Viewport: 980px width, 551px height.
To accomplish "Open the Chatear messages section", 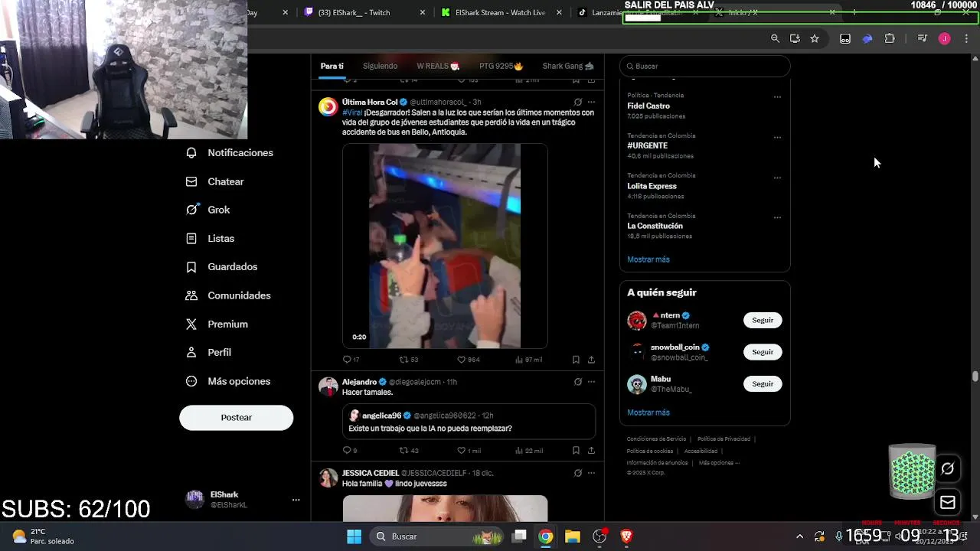I will [215, 181].
